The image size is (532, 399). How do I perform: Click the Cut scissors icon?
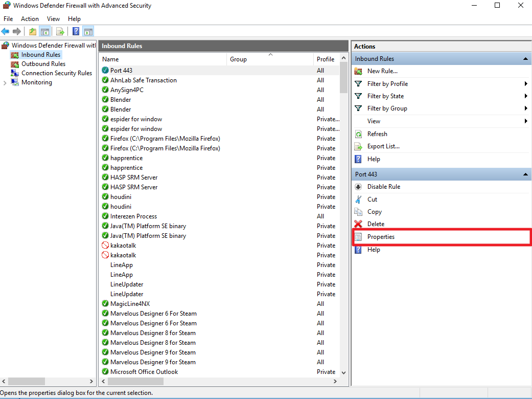(x=358, y=199)
